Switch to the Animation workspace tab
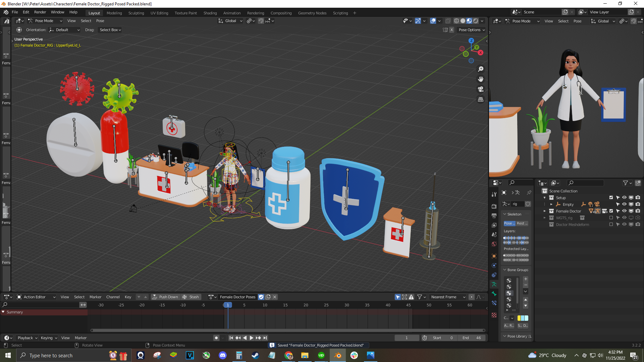 tap(232, 13)
